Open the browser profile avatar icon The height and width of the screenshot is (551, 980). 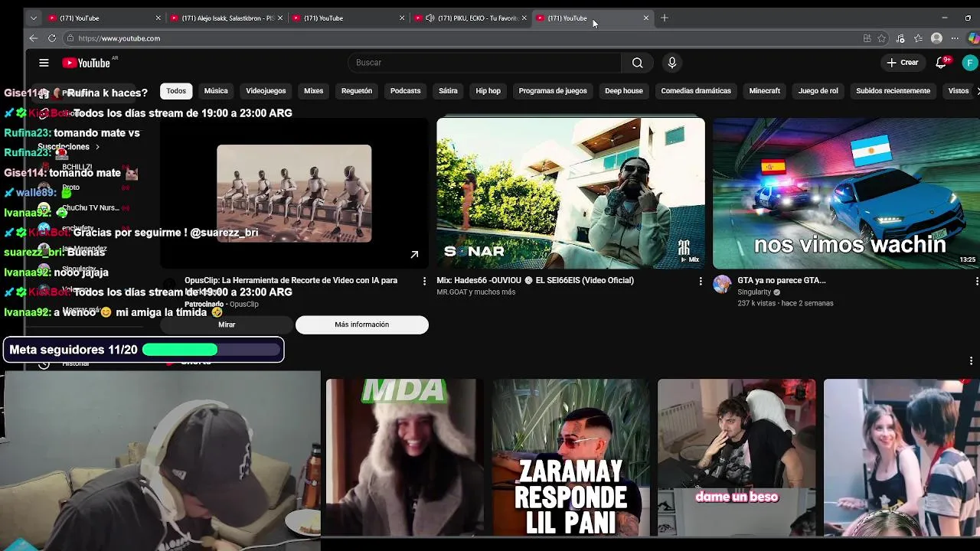coord(936,38)
